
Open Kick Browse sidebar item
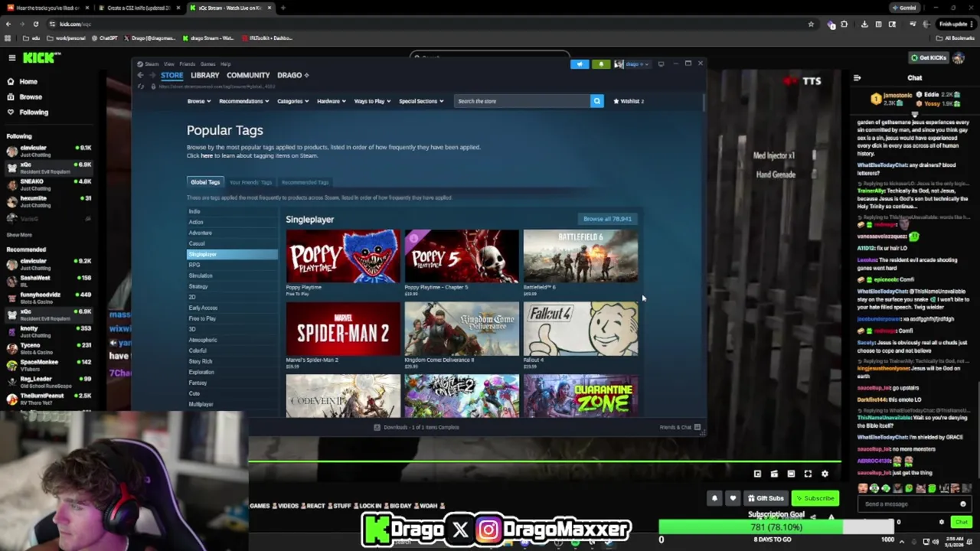[x=31, y=96]
